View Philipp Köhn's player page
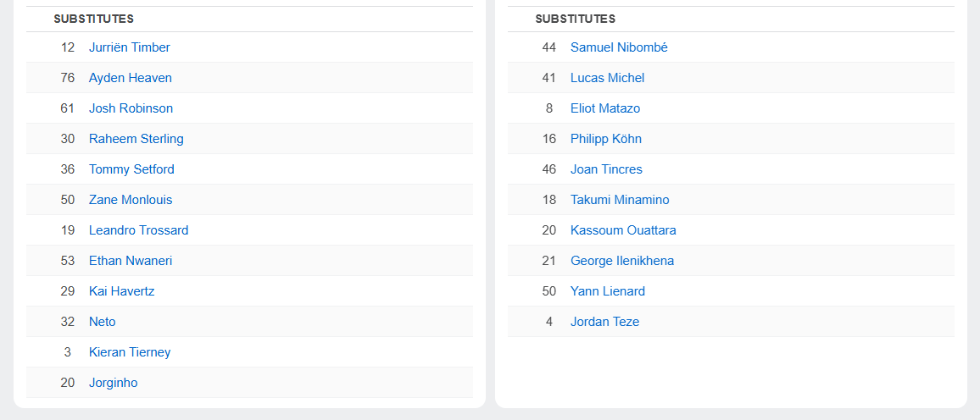 pyautogui.click(x=606, y=139)
